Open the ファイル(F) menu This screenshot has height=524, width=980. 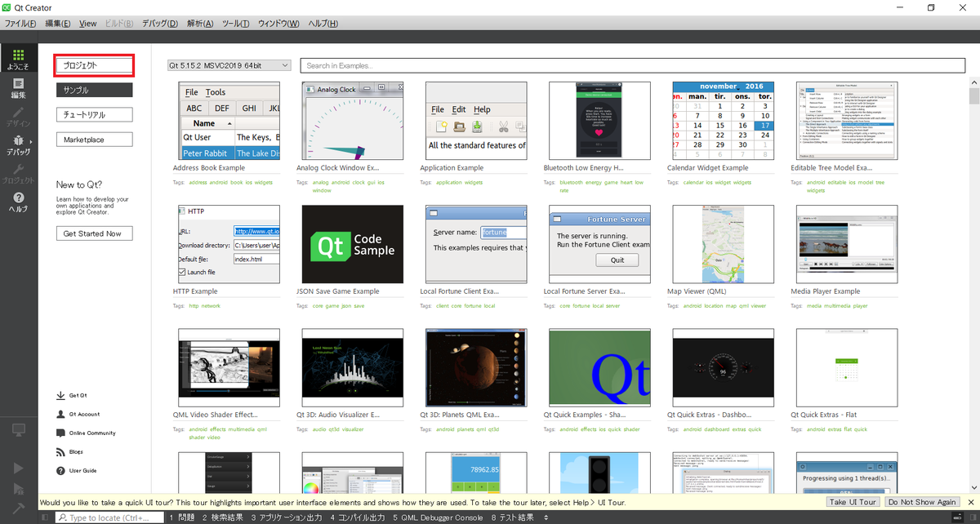[20, 23]
